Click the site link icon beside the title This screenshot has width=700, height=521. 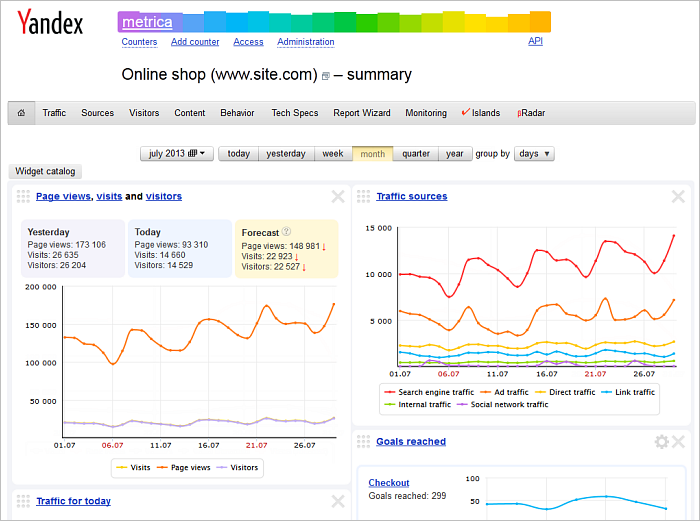325,76
